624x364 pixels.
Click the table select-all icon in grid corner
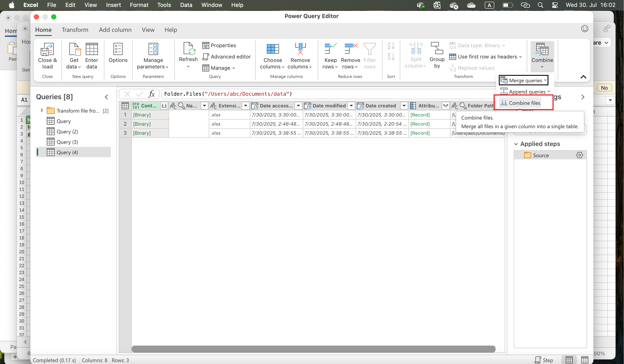coord(125,106)
